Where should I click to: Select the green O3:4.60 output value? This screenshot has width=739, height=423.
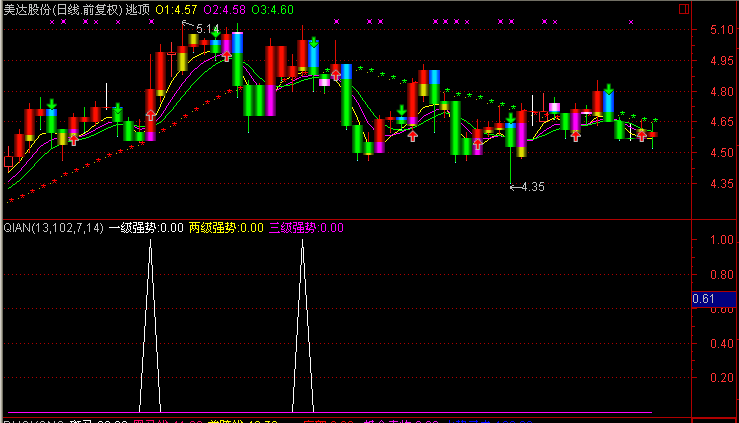coord(273,8)
